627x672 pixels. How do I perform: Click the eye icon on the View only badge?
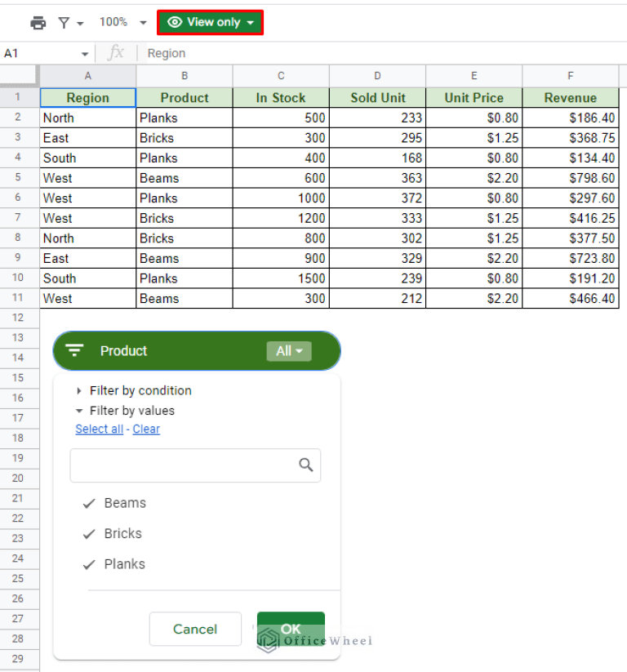(x=174, y=22)
